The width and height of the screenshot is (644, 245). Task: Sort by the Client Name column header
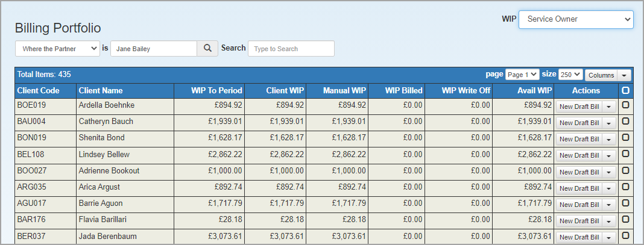pos(101,90)
